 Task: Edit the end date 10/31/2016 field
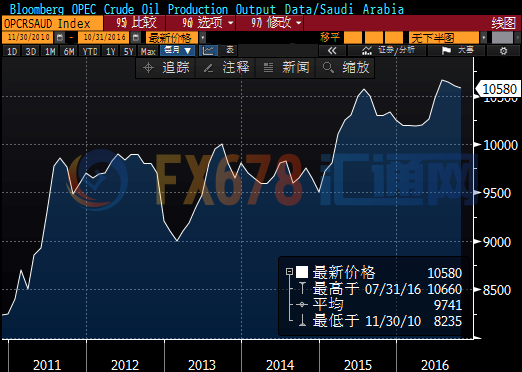click(x=104, y=37)
